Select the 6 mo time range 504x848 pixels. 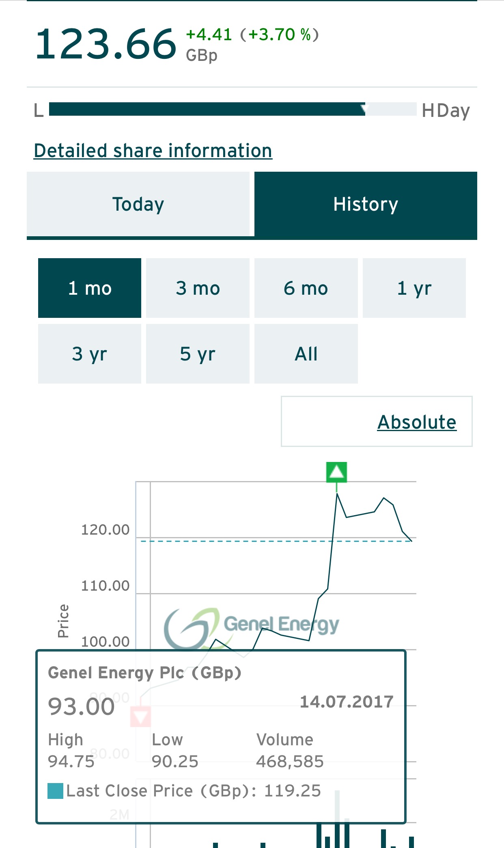point(306,288)
